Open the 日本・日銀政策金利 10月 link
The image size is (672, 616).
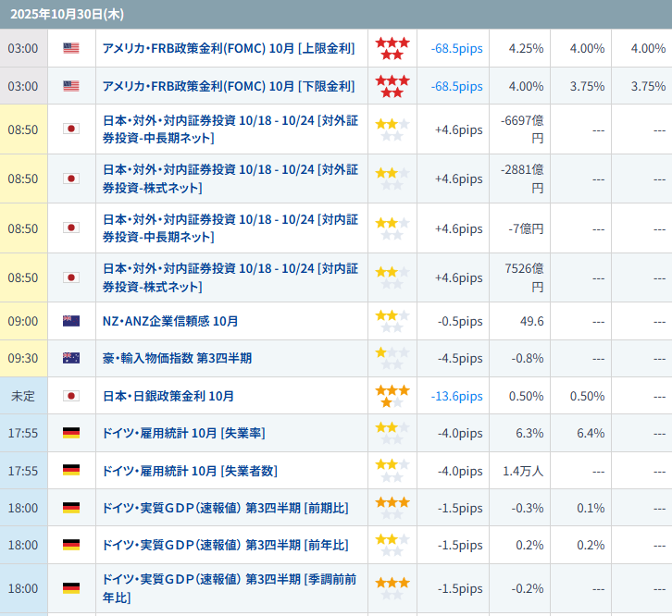point(168,396)
